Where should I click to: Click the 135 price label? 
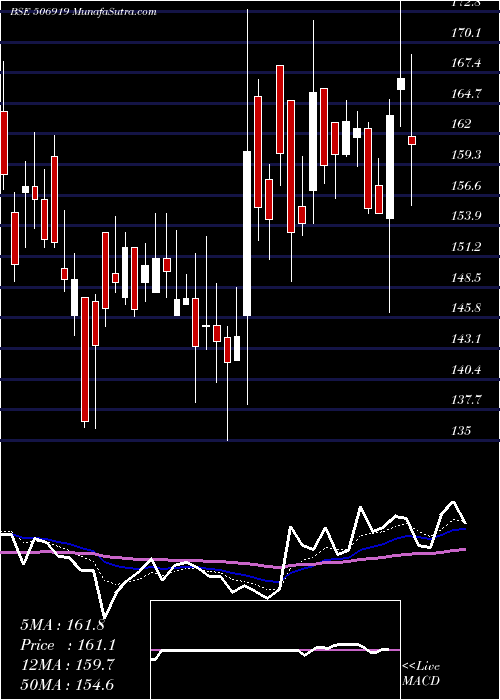[462, 430]
